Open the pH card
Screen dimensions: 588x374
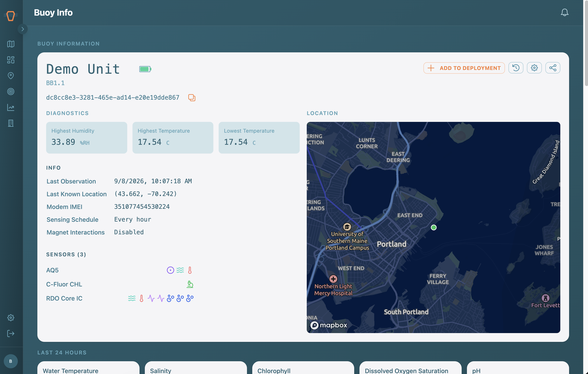pyautogui.click(x=518, y=368)
